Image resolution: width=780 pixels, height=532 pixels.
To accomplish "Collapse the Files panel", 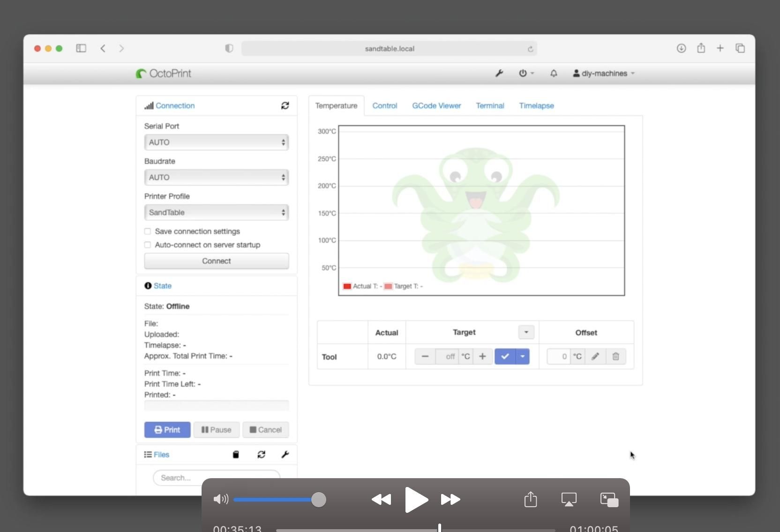I will tap(161, 455).
